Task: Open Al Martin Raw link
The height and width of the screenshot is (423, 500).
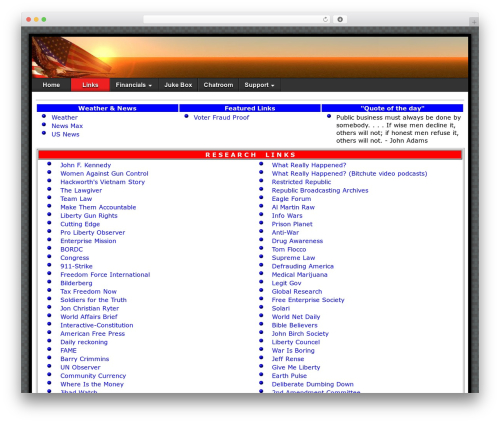Action: pyautogui.click(x=293, y=207)
